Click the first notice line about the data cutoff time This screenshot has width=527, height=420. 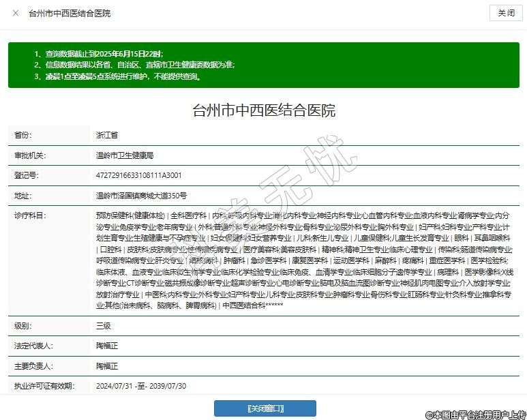click(99, 53)
